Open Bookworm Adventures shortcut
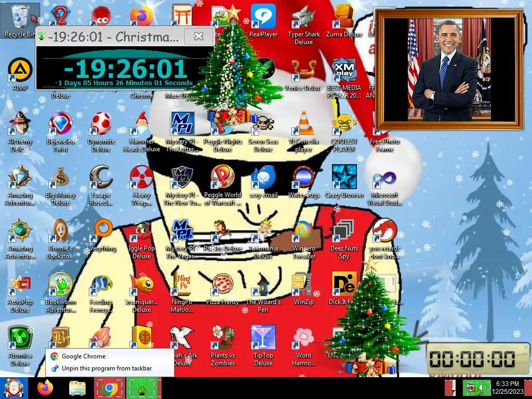Viewport: 532px width, 399px height. [60, 292]
